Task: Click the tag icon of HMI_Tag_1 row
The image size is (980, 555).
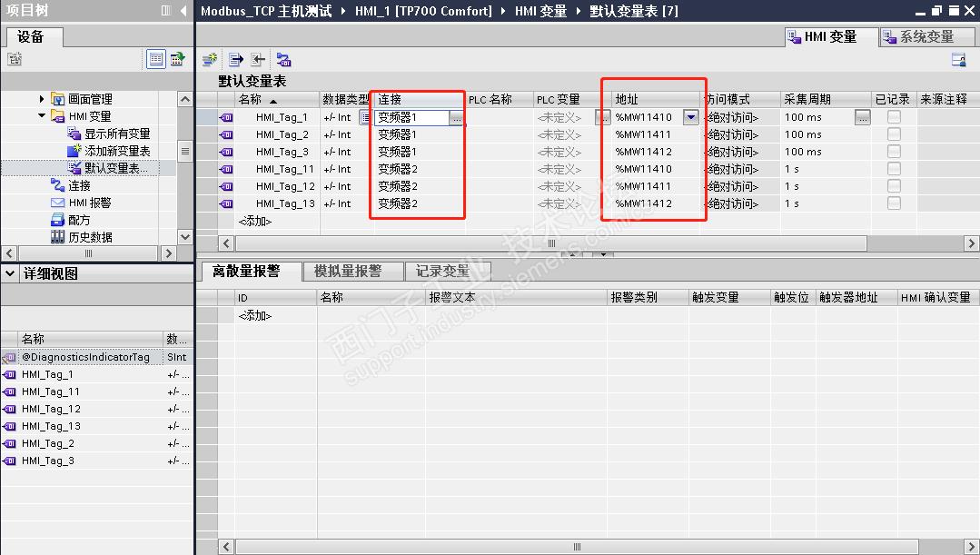Action: click(226, 117)
